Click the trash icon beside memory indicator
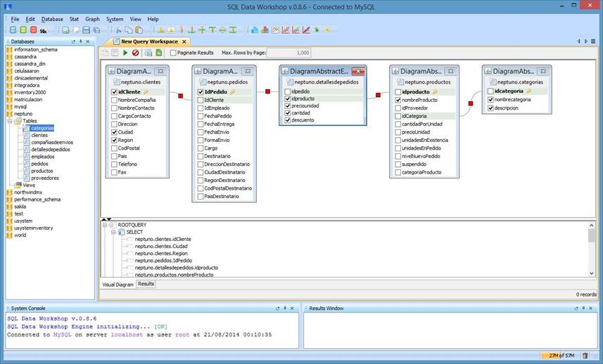 585,356
